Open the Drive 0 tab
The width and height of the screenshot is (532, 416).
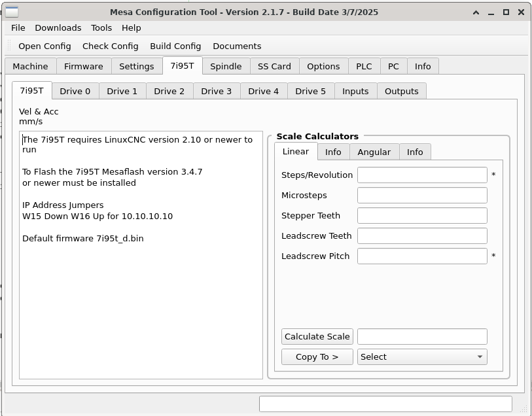tap(75, 91)
